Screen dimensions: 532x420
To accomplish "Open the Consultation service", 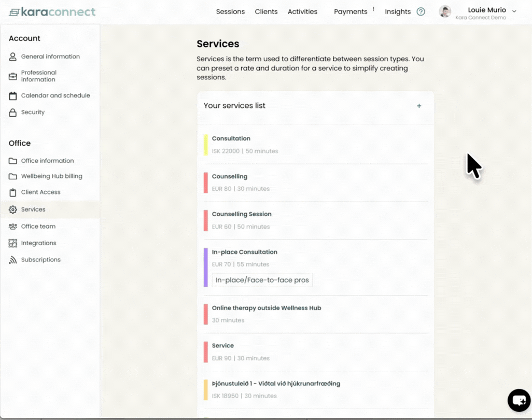I will (316, 145).
